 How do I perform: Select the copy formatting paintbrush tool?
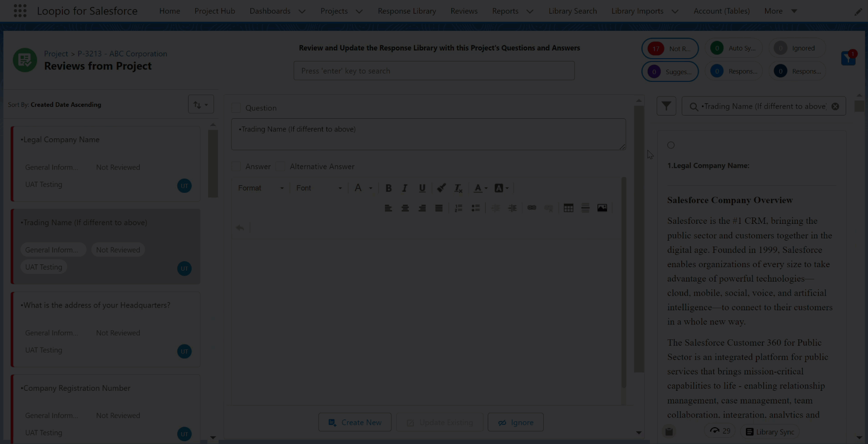coord(441,188)
